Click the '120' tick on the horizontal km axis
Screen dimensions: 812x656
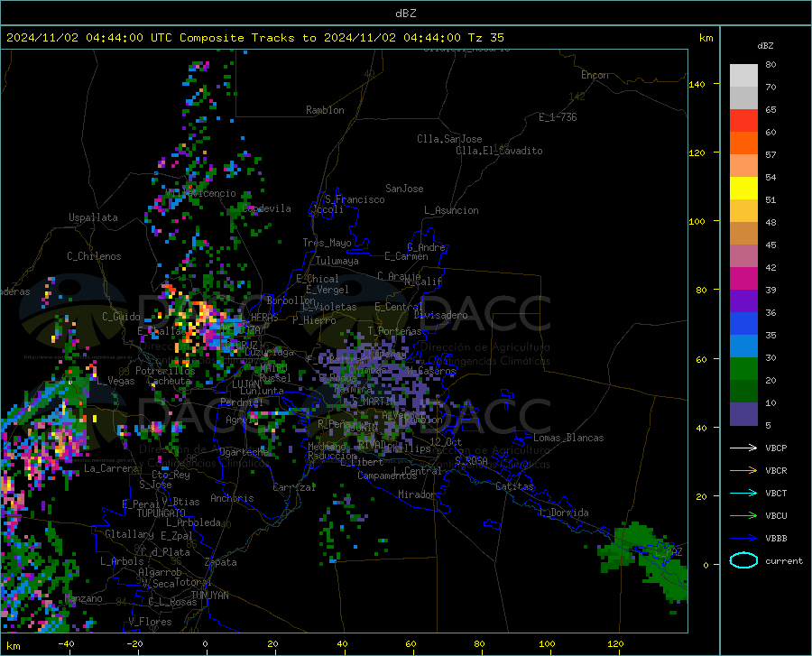[615, 643]
